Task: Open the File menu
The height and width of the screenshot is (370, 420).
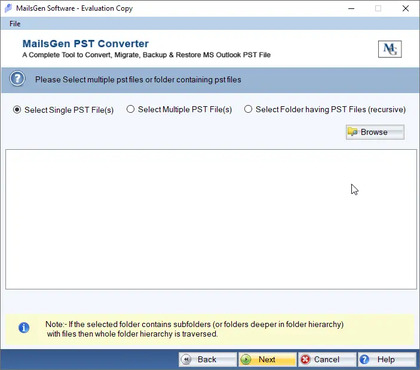Action: click(15, 24)
